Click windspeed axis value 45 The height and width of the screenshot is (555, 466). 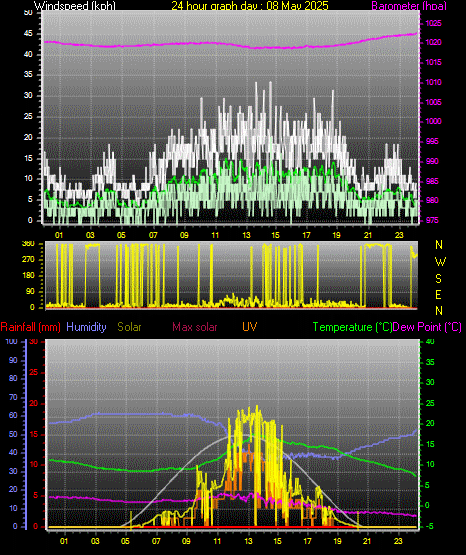point(28,34)
